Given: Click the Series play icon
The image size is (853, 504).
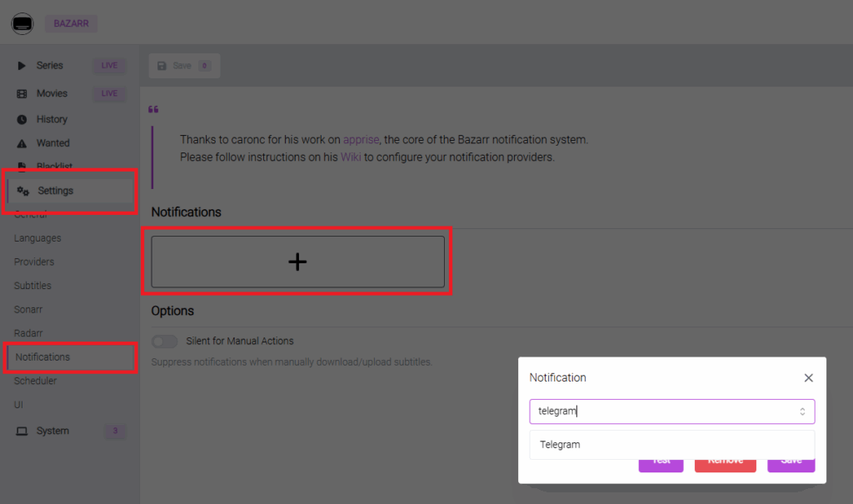Looking at the screenshot, I should (21, 66).
